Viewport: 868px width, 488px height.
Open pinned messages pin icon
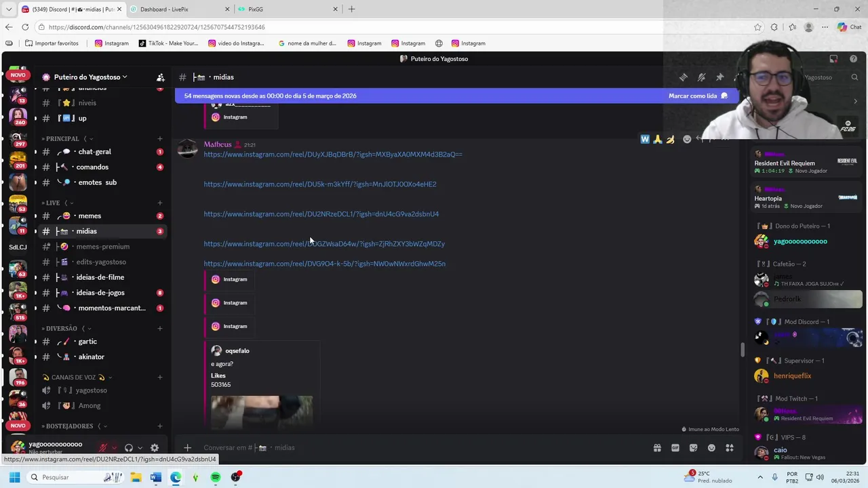point(719,77)
